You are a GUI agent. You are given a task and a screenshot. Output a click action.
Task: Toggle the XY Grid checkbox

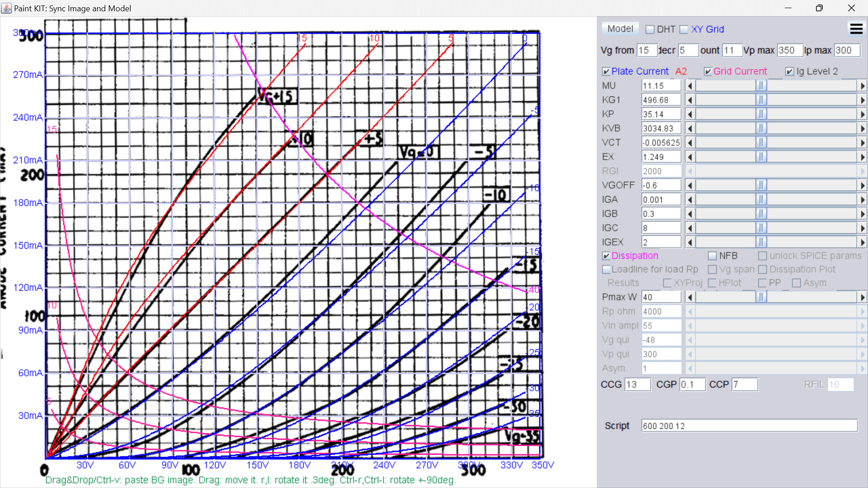tap(684, 29)
